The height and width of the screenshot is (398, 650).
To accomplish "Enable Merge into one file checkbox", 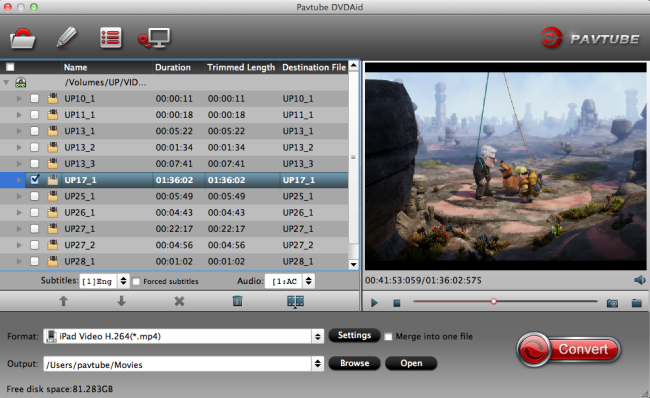I will pos(388,337).
